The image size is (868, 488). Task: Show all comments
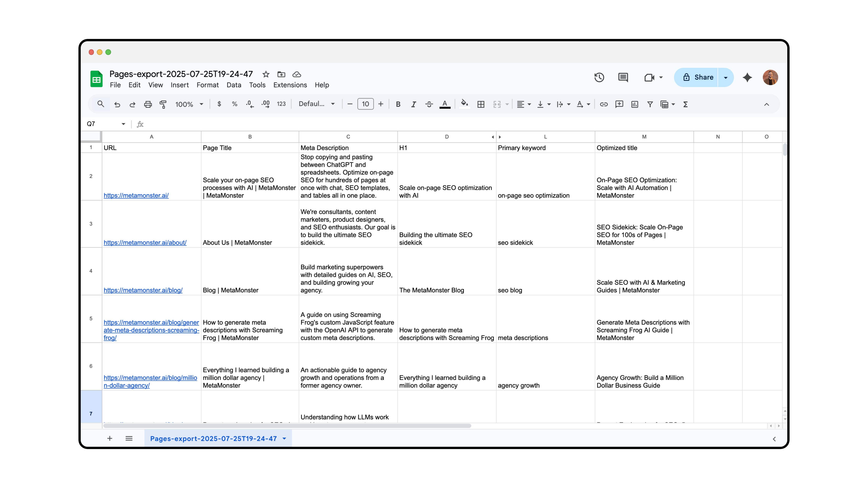tap(623, 78)
